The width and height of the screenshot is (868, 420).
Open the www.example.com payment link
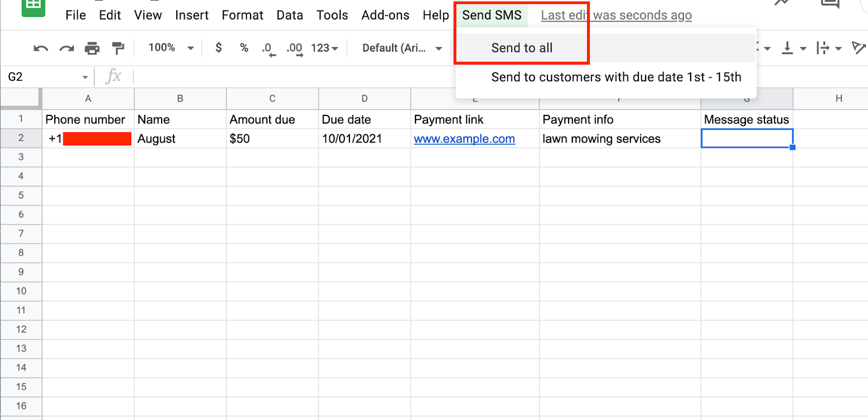click(x=464, y=139)
